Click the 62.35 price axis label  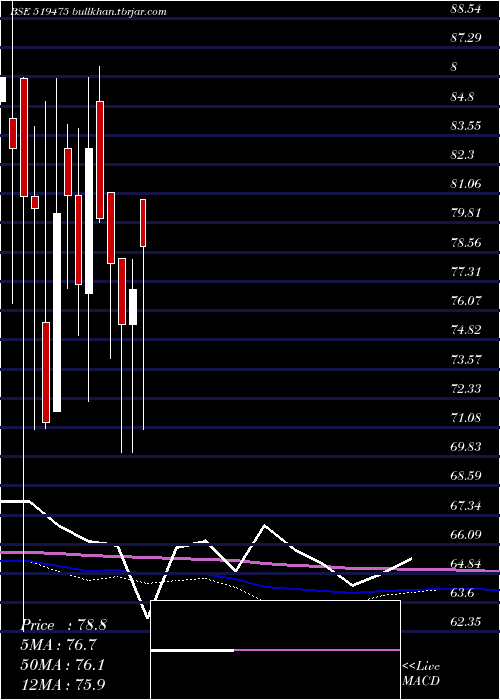pyautogui.click(x=466, y=622)
